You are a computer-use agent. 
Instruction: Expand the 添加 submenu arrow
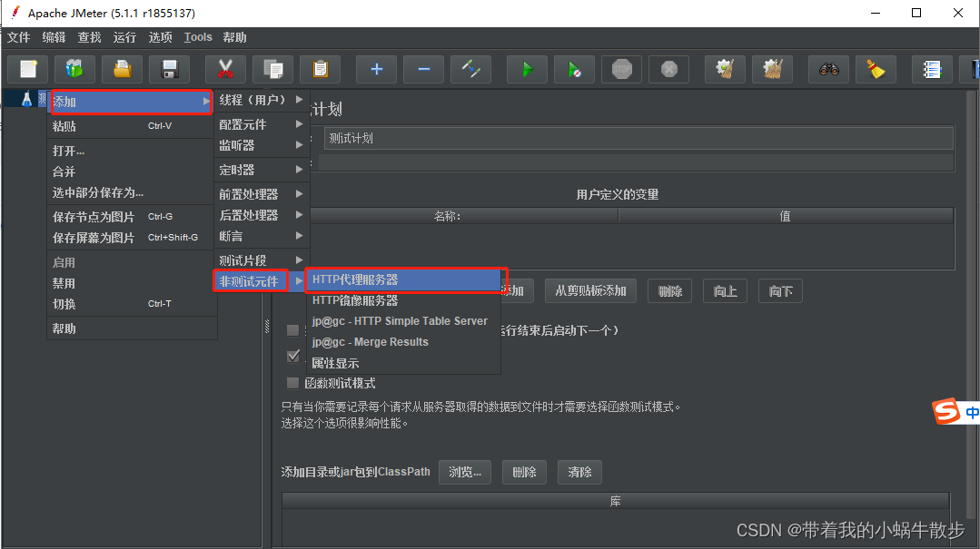pyautogui.click(x=205, y=102)
